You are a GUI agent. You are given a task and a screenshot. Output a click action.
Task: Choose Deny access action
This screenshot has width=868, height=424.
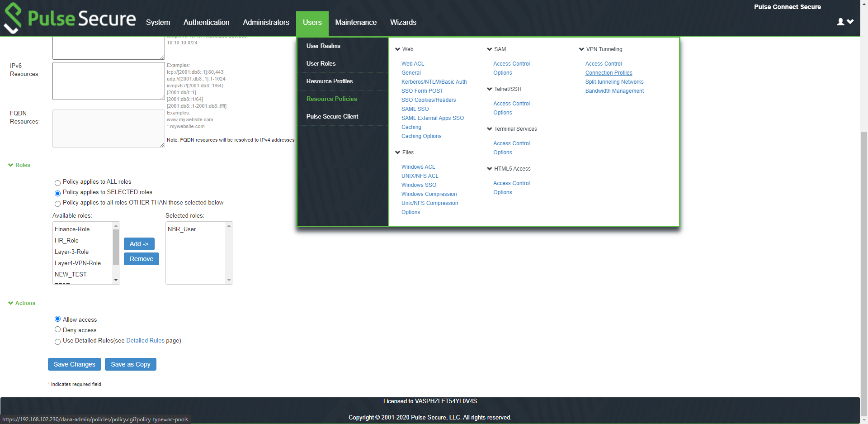(57, 329)
